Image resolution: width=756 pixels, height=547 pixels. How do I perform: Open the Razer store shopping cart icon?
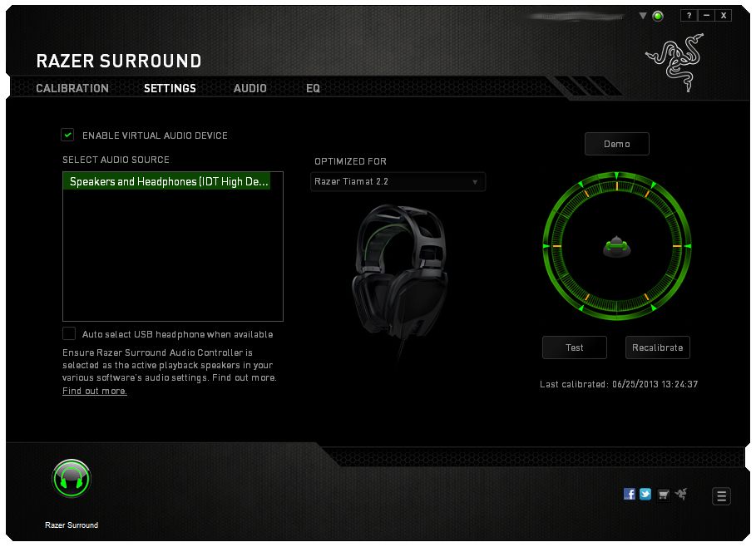pos(664,494)
